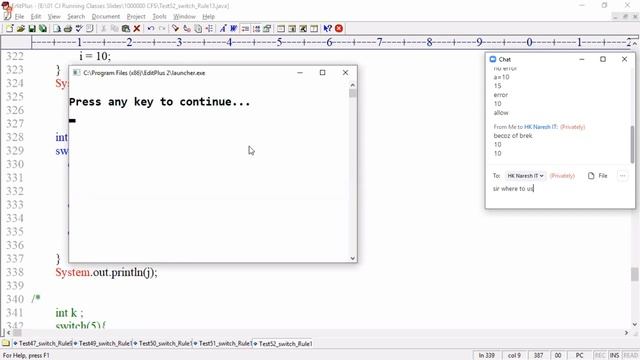
Task: Click the directory window folder icon by the tabs
Action: coord(6,344)
